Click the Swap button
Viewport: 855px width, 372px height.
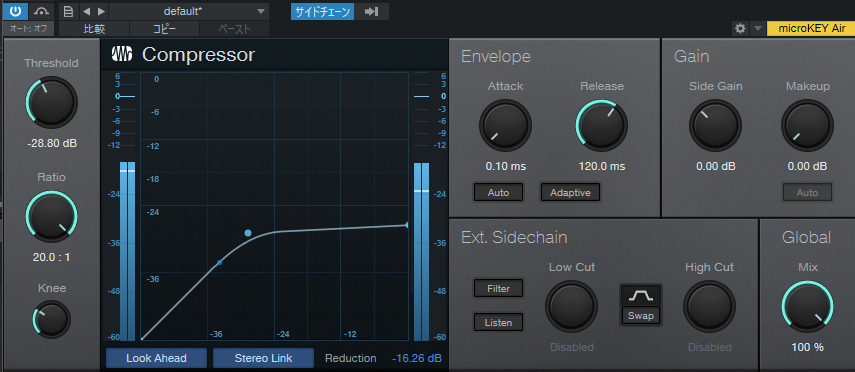pyautogui.click(x=641, y=316)
